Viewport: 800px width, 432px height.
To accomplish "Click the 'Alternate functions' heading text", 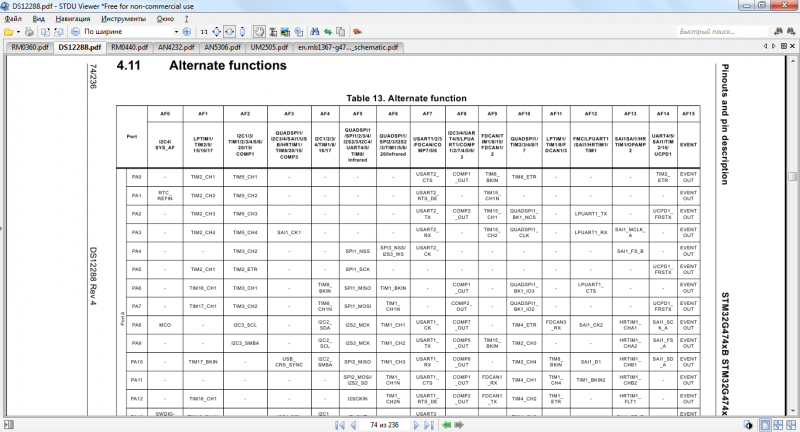I will click(x=228, y=65).
